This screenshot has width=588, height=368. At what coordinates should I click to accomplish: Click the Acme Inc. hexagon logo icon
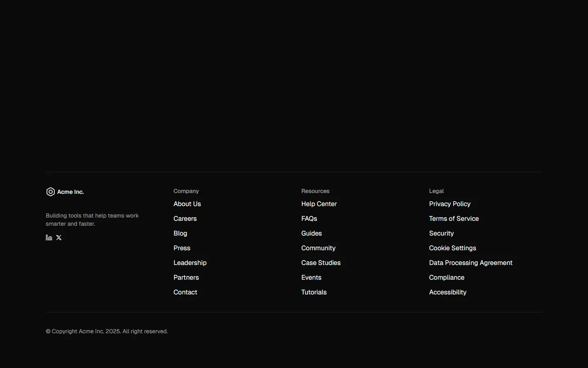coord(50,191)
